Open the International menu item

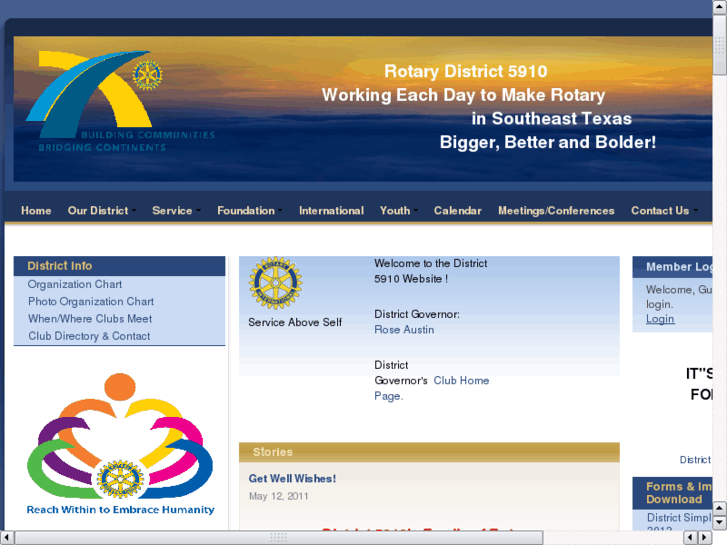[x=331, y=211]
